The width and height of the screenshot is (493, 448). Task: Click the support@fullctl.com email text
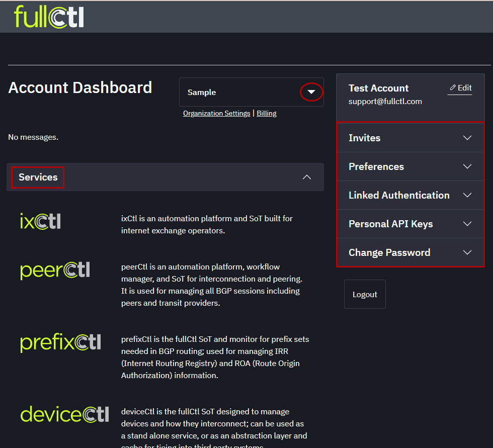[x=385, y=102]
